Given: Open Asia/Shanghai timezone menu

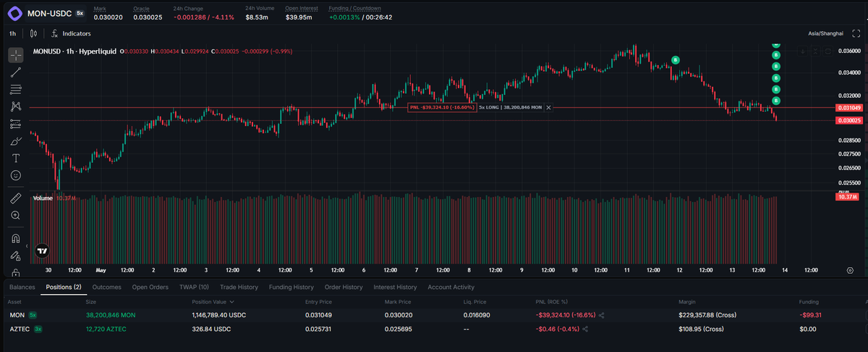Looking at the screenshot, I should (x=825, y=34).
